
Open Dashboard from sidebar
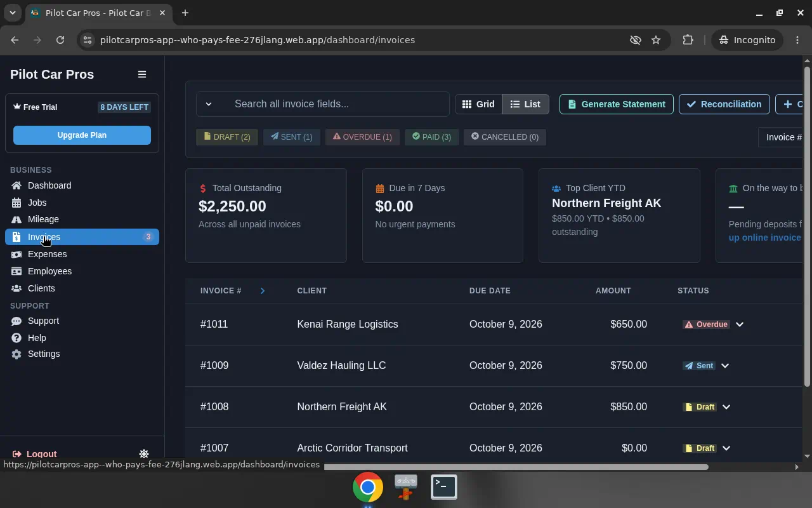coord(82,185)
